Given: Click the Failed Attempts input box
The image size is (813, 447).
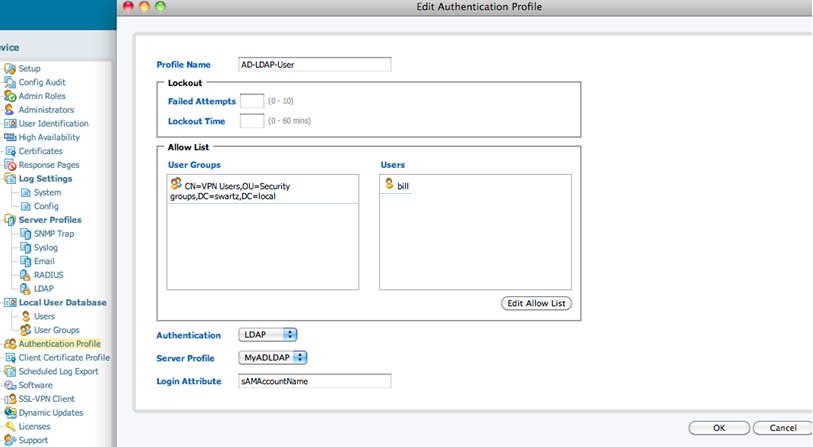Looking at the screenshot, I should 252,101.
